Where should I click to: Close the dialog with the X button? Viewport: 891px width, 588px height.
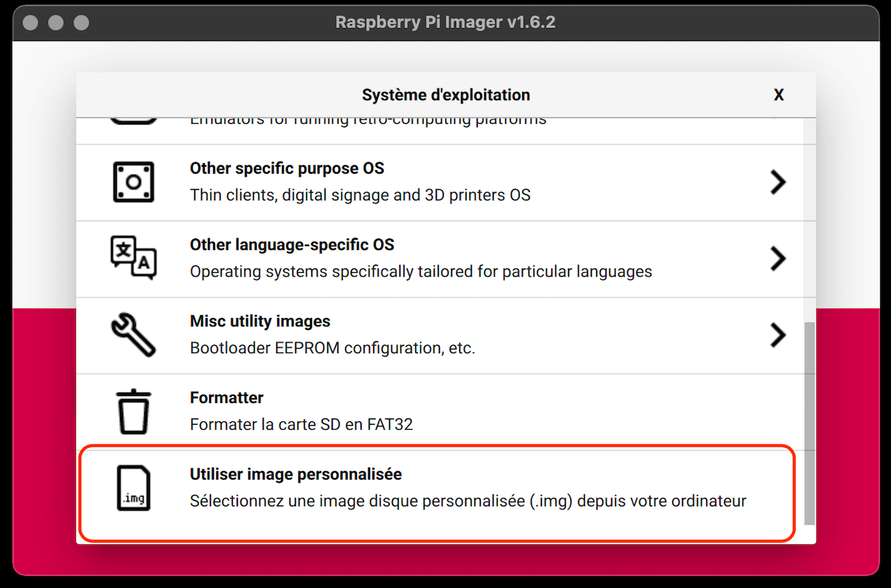778,94
